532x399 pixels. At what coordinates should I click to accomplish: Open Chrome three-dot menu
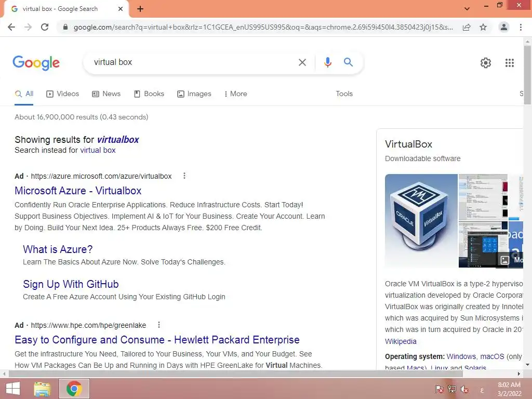click(521, 27)
